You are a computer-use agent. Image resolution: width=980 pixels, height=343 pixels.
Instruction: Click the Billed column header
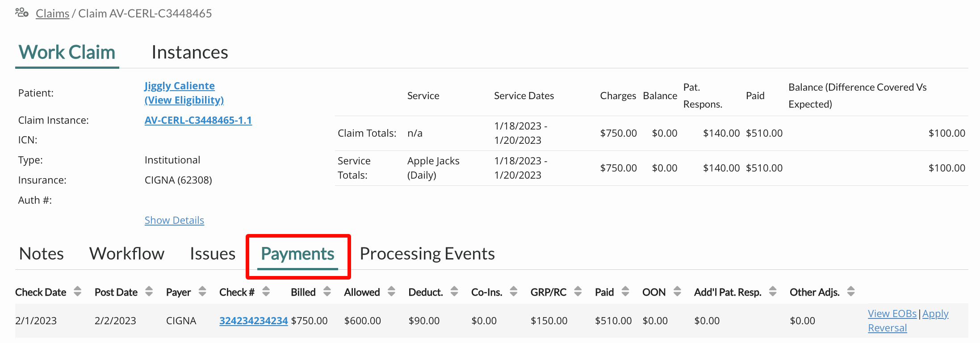(303, 292)
